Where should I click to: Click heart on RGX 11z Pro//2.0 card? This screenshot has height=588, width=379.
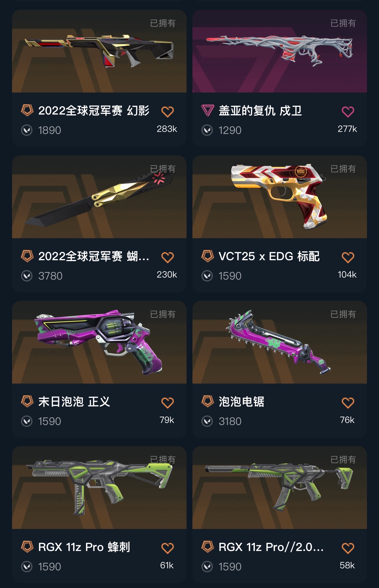348,548
